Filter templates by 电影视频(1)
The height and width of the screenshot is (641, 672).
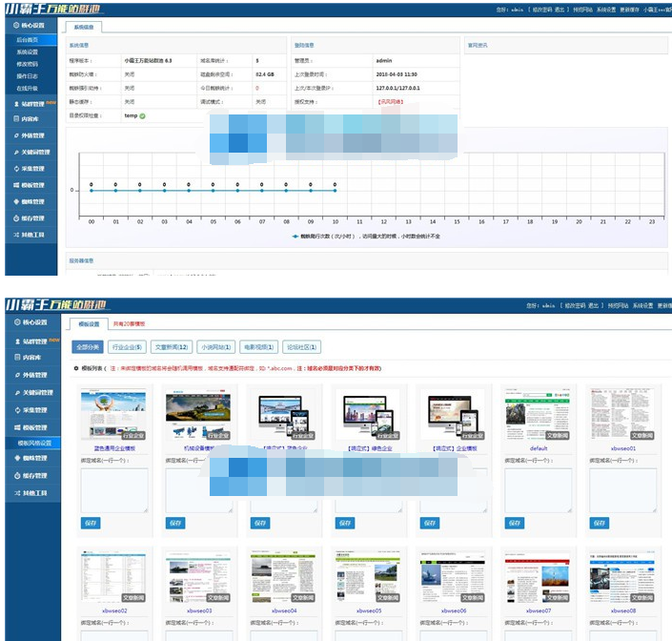click(x=259, y=347)
